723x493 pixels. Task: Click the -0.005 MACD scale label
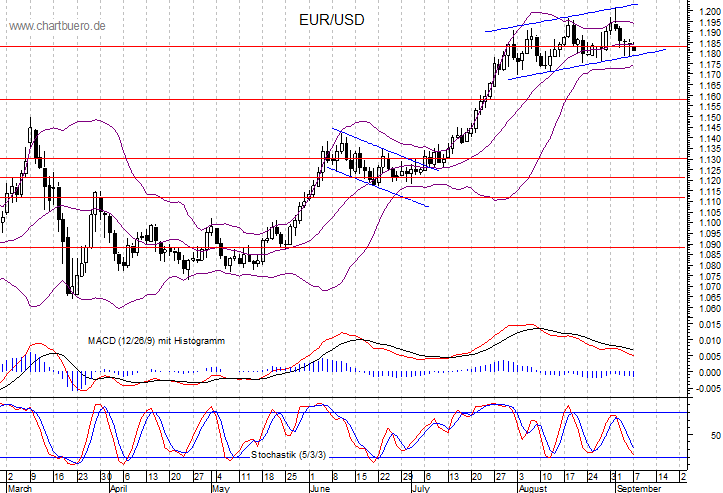tap(708, 388)
